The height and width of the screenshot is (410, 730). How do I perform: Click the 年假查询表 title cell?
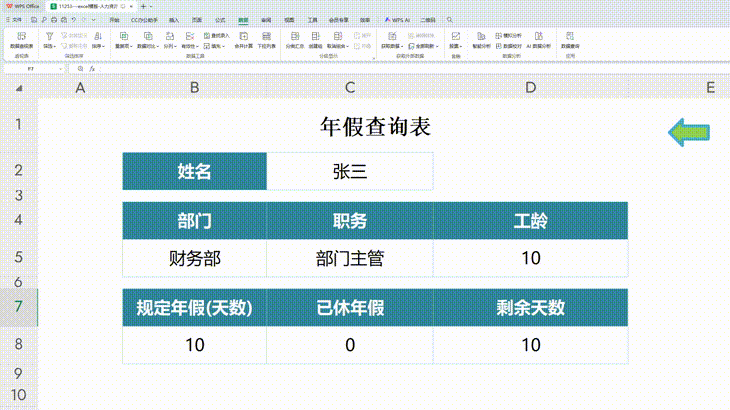pyautogui.click(x=375, y=126)
